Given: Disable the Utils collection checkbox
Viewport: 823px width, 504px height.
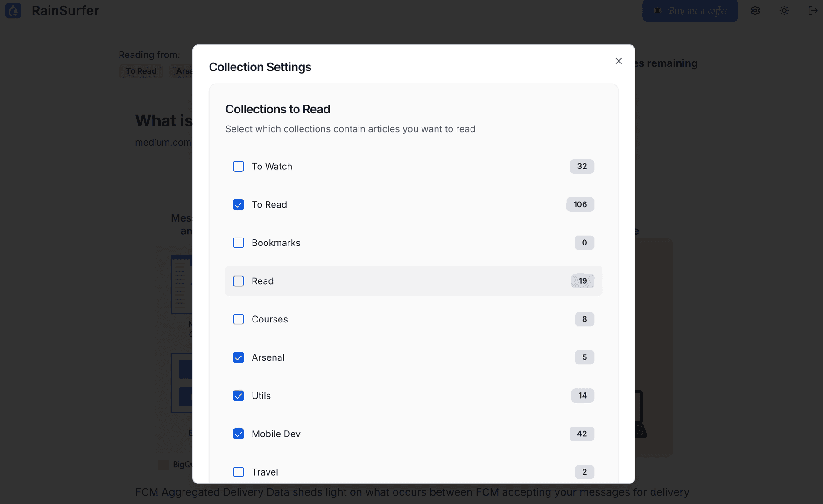Looking at the screenshot, I should pos(239,395).
